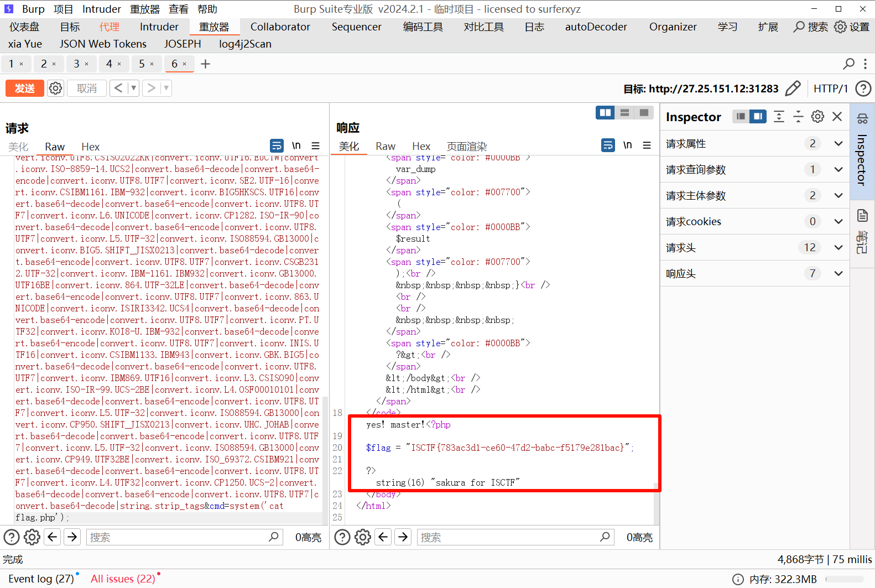This screenshot has height=588, width=875.
Task: Toggle response non-printable \n characters
Action: click(x=628, y=145)
